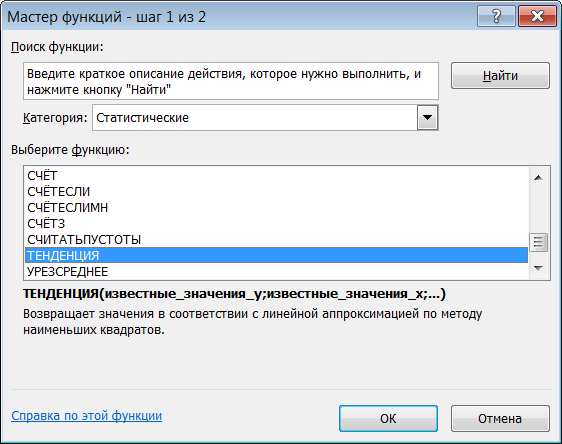Screen dimensions: 562x444
Task: Click the list scrollbar up arrow
Action: click(x=538, y=178)
